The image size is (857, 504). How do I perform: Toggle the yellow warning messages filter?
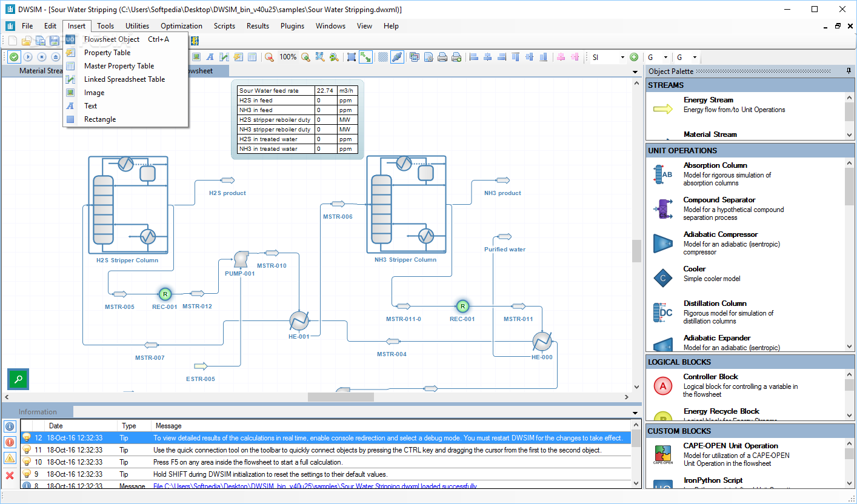[10, 459]
